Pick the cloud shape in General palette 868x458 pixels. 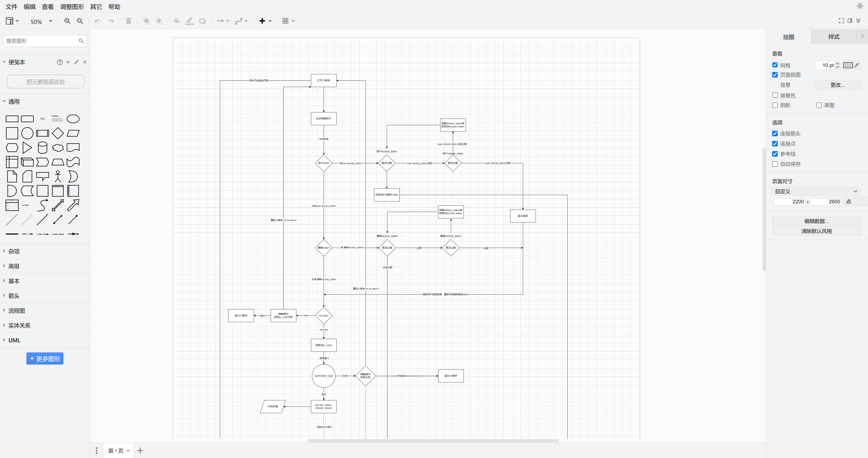(58, 148)
